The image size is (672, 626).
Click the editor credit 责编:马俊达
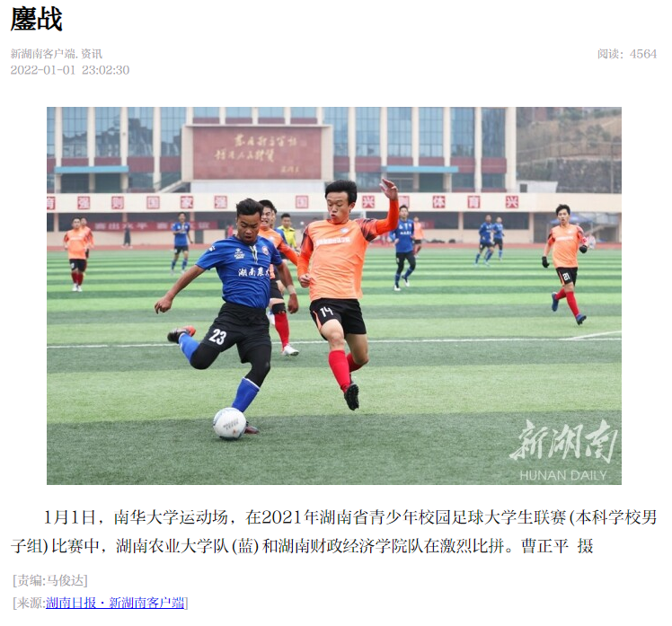[x=50, y=580]
